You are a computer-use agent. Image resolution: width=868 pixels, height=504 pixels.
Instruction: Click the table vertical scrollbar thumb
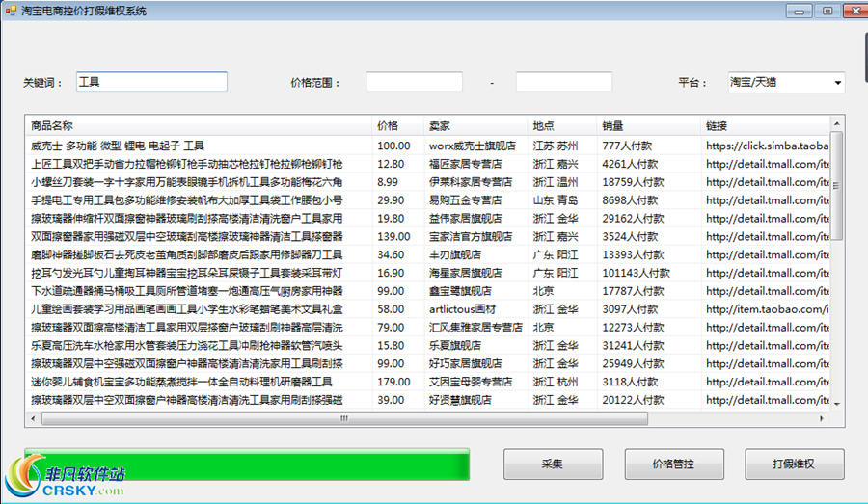(836, 185)
